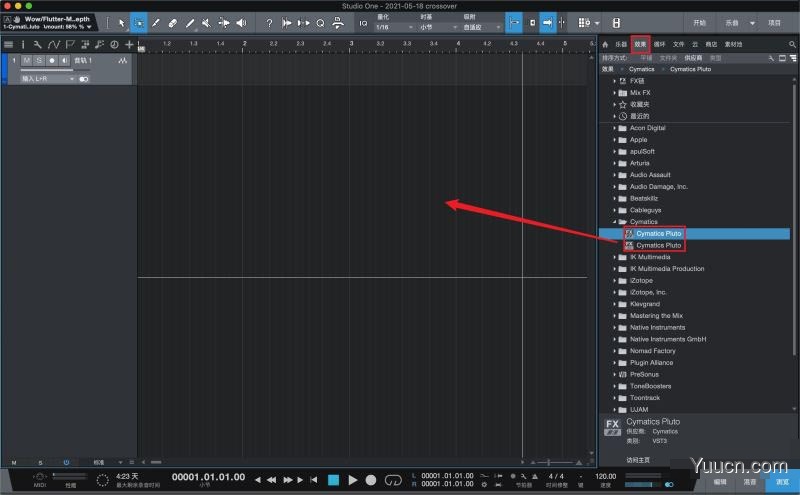This screenshot has width=800, height=495.
Task: Click the Stop button in transport
Action: [334, 480]
